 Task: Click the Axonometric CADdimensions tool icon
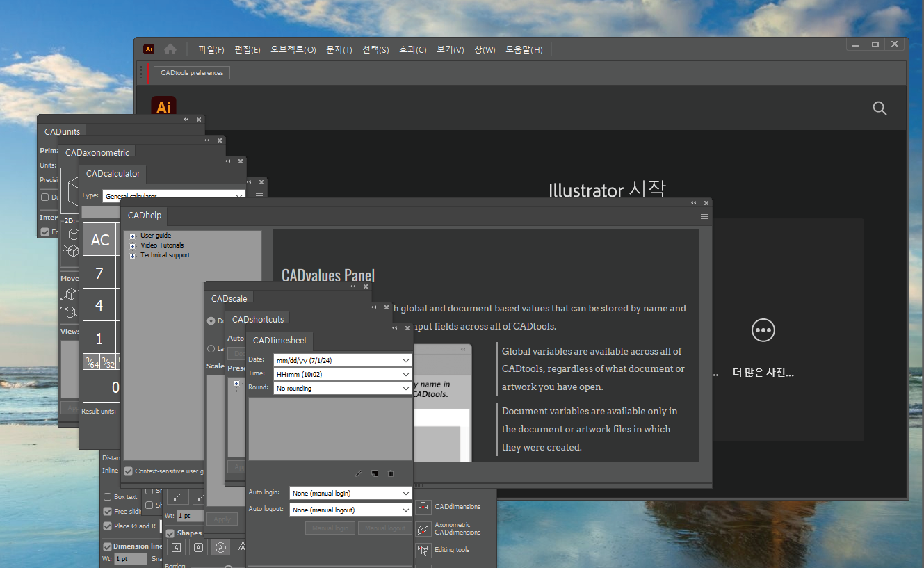423,529
